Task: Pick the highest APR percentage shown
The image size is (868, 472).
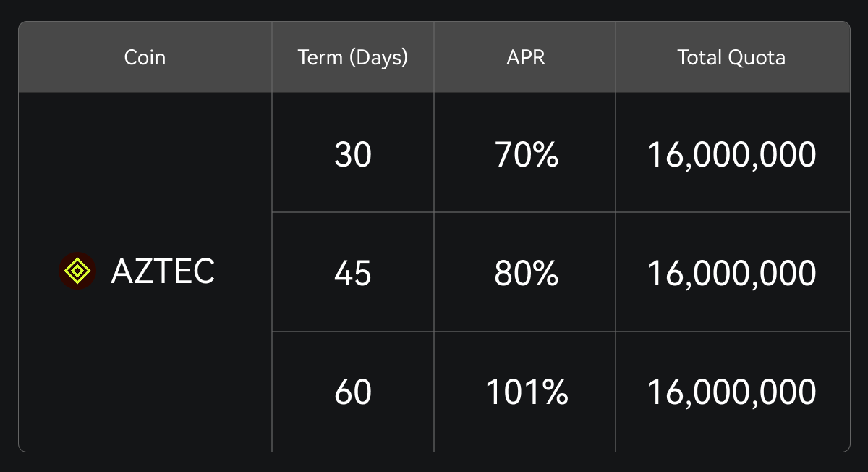Action: pyautogui.click(x=526, y=392)
